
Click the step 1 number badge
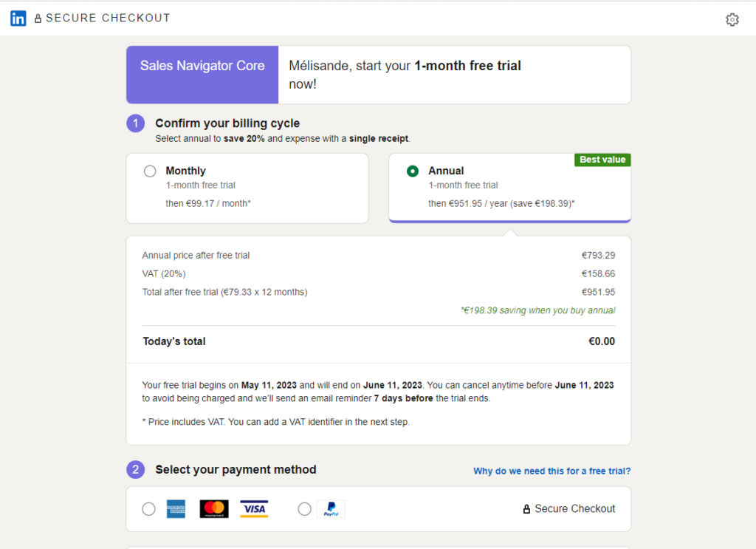(x=135, y=123)
